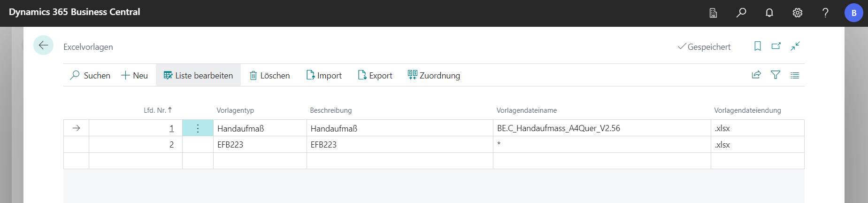Open page in new window icon

pos(776,46)
